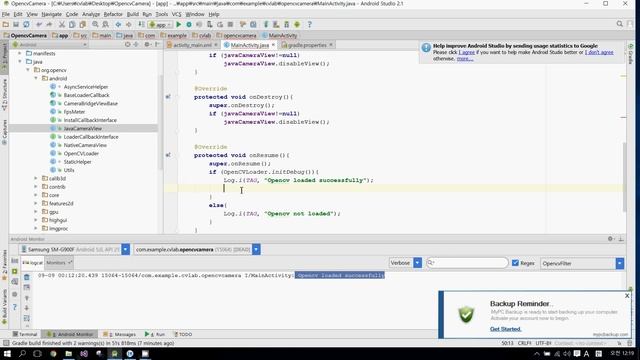Click the logcat search input field
This screenshot has height=360, width=640.
[x=467, y=263]
